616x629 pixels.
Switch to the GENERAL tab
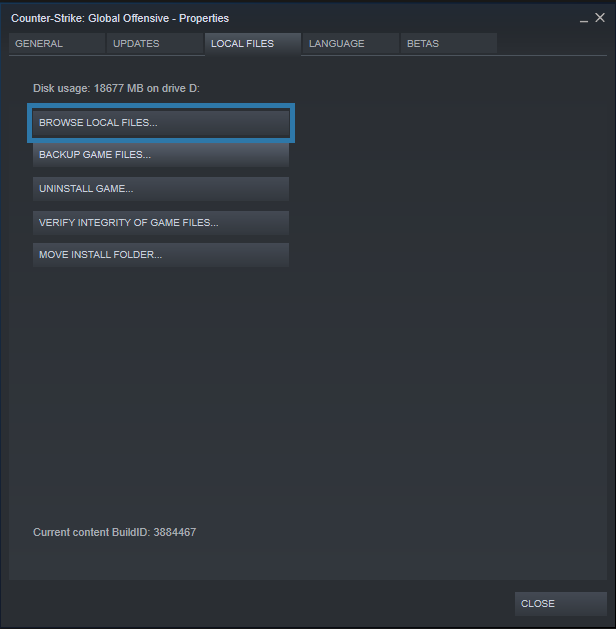click(57, 44)
